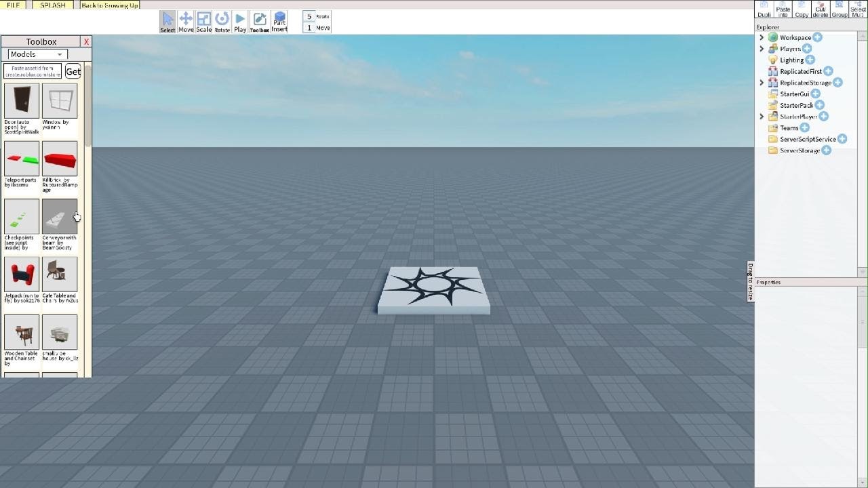The height and width of the screenshot is (488, 868).
Task: Select the Lighting item in Explorer
Action: point(791,60)
